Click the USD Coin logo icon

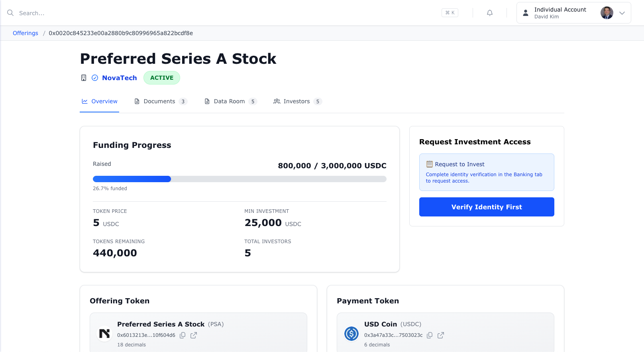[x=351, y=334]
